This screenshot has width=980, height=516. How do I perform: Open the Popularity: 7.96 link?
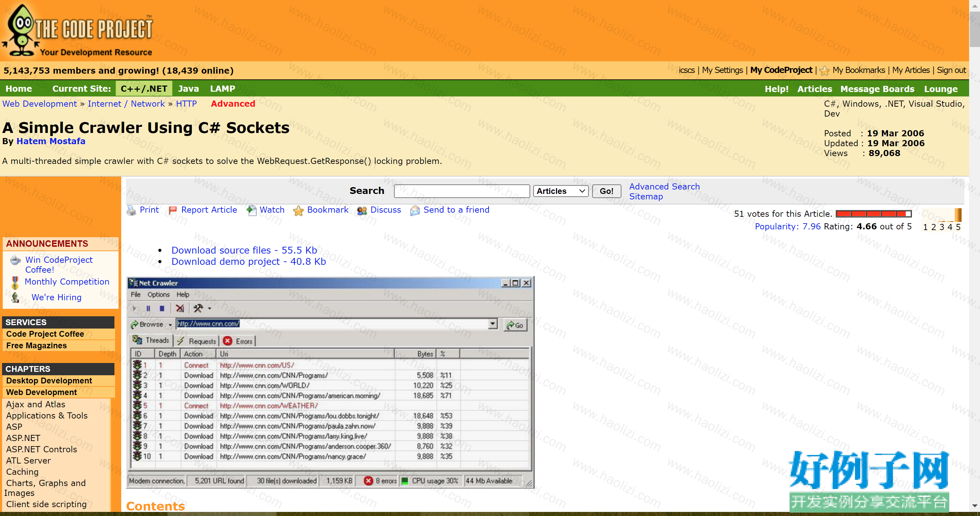(x=788, y=227)
